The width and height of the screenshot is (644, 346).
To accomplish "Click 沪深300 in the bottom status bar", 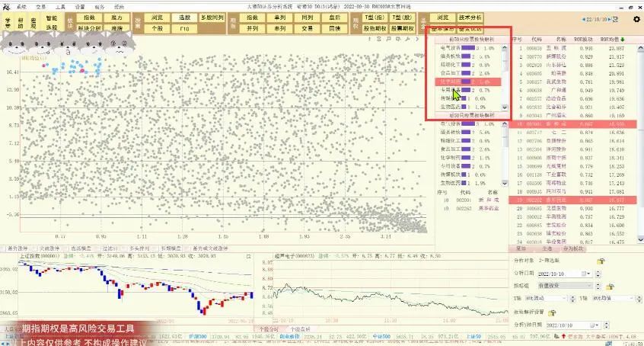I will pyautogui.click(x=198, y=337).
